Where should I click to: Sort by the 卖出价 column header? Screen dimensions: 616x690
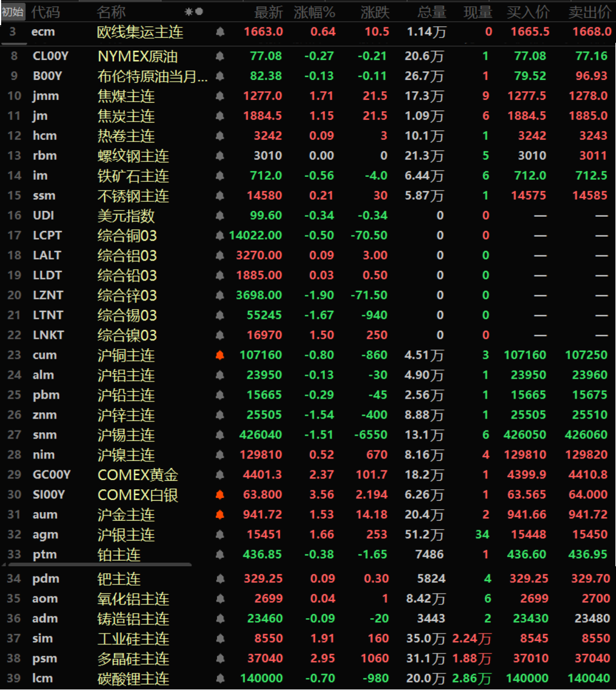tap(590, 12)
